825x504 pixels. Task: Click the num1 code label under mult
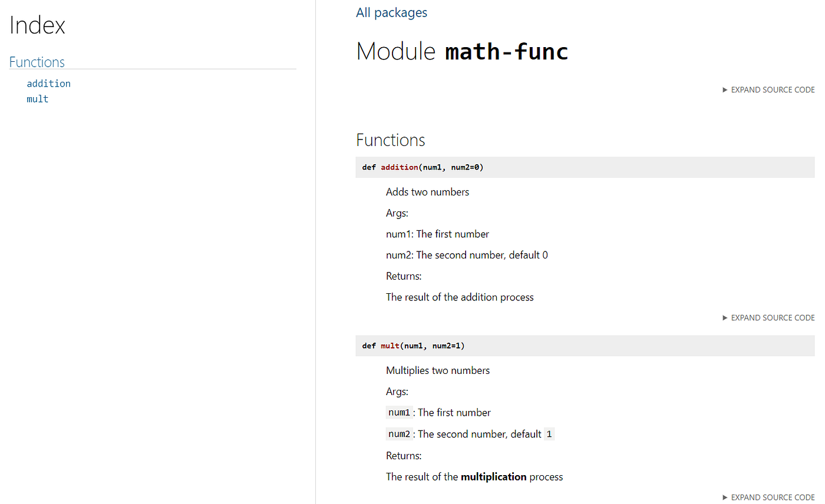[x=399, y=413]
